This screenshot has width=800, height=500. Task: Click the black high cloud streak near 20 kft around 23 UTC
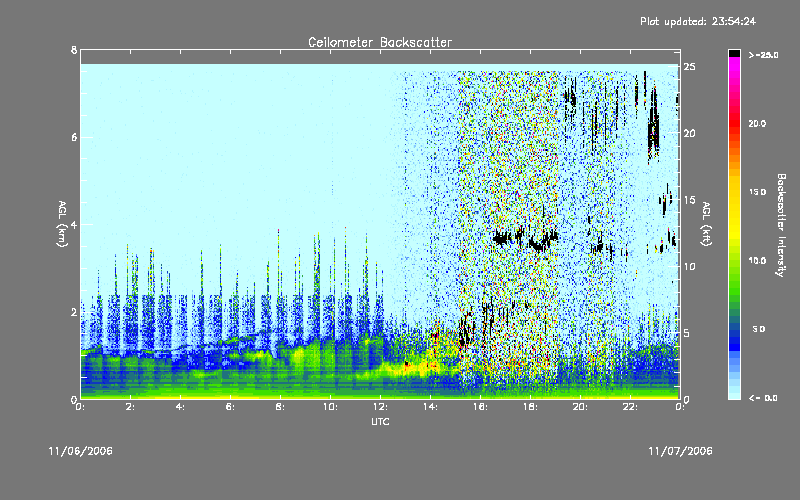point(653,125)
